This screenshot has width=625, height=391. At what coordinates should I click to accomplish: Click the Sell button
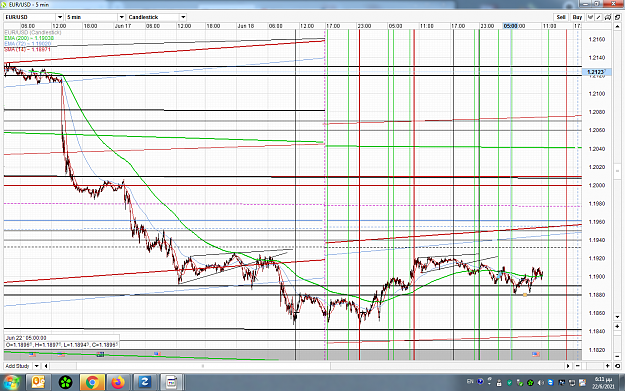(x=561, y=17)
